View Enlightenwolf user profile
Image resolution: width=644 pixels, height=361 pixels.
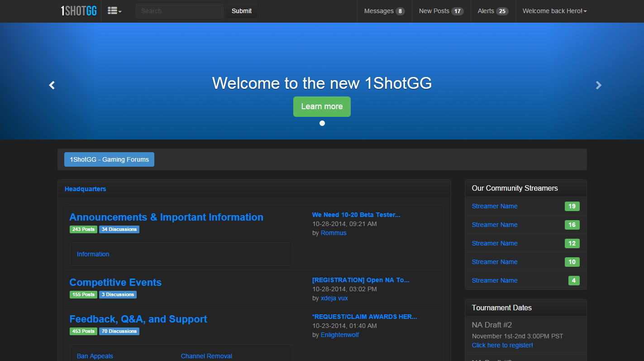[x=340, y=335]
